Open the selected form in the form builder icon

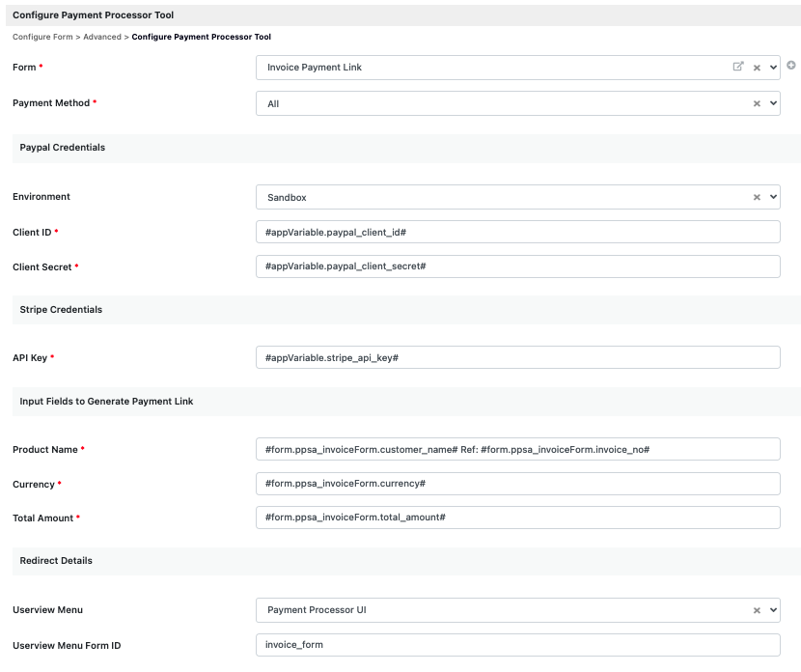738,67
